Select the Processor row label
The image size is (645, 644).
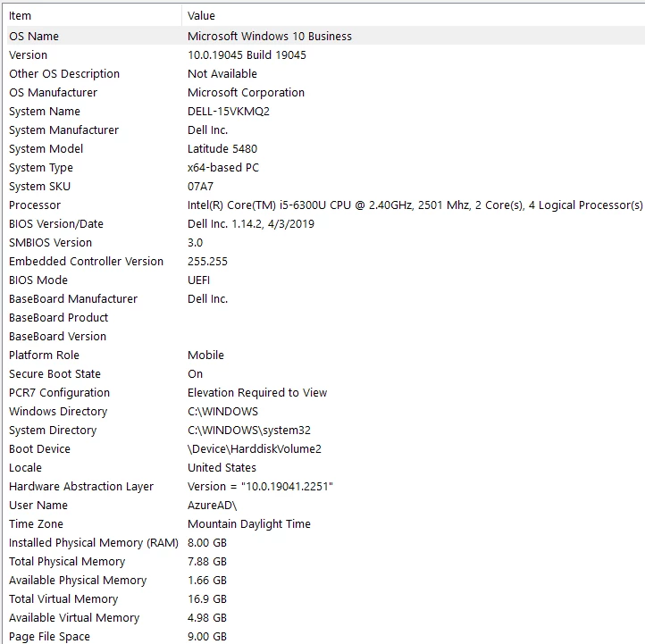click(x=35, y=205)
